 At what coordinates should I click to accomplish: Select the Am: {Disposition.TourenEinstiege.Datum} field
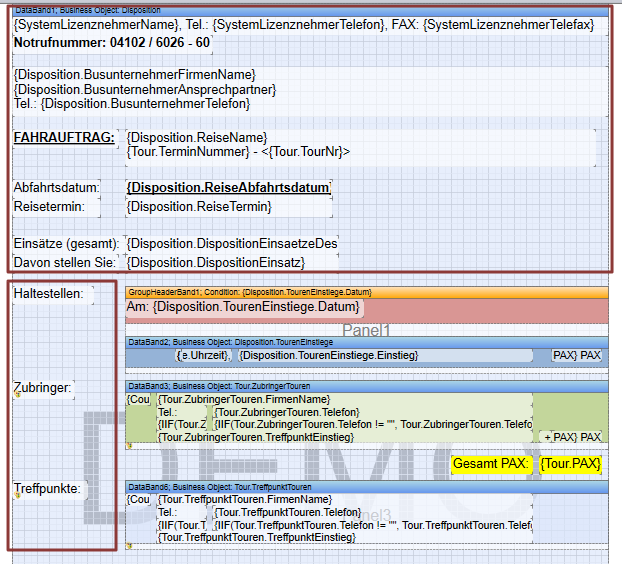(x=244, y=308)
